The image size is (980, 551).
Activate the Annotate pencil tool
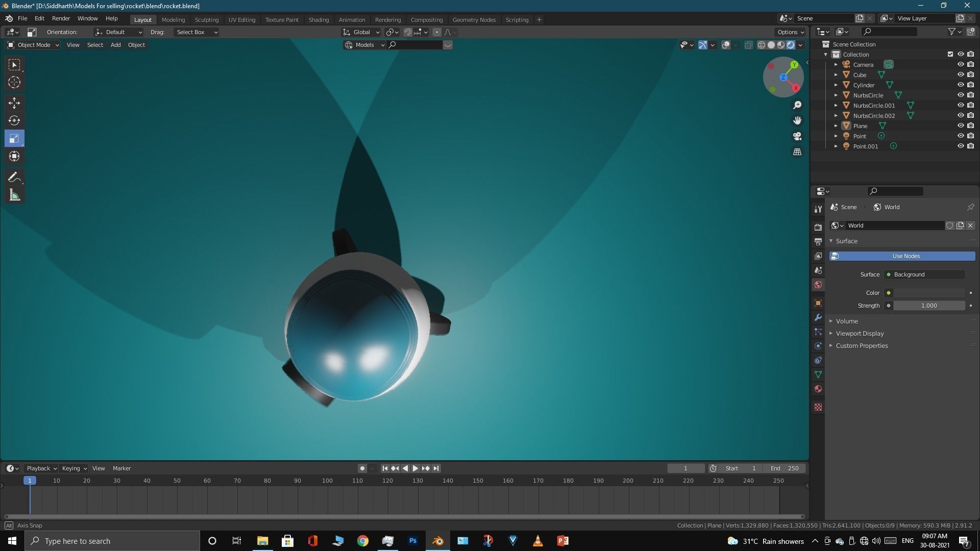[14, 178]
